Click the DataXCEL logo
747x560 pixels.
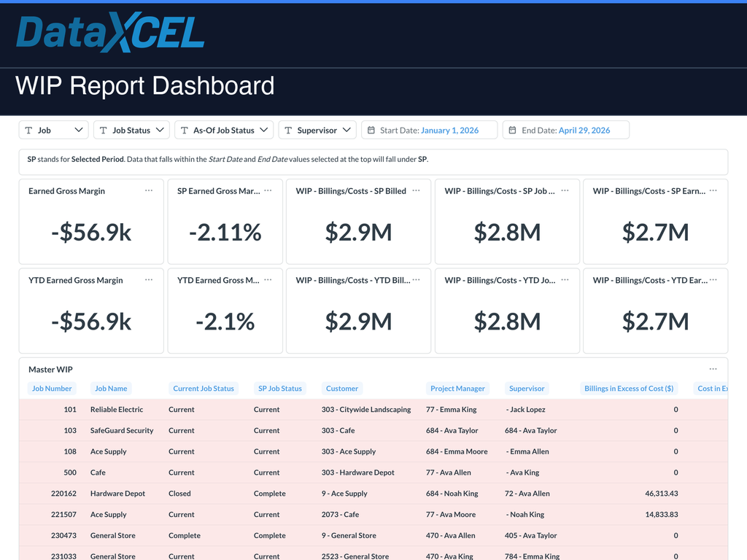pyautogui.click(x=111, y=32)
